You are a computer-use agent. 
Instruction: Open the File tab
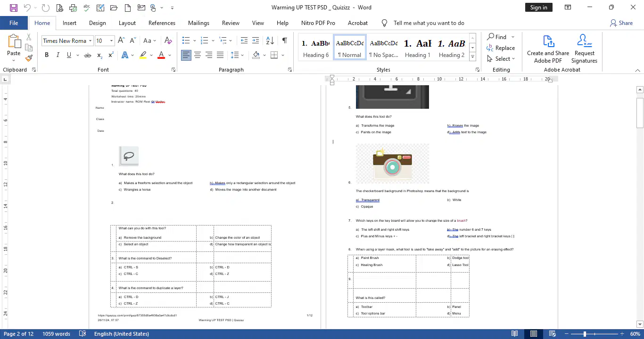coord(14,23)
